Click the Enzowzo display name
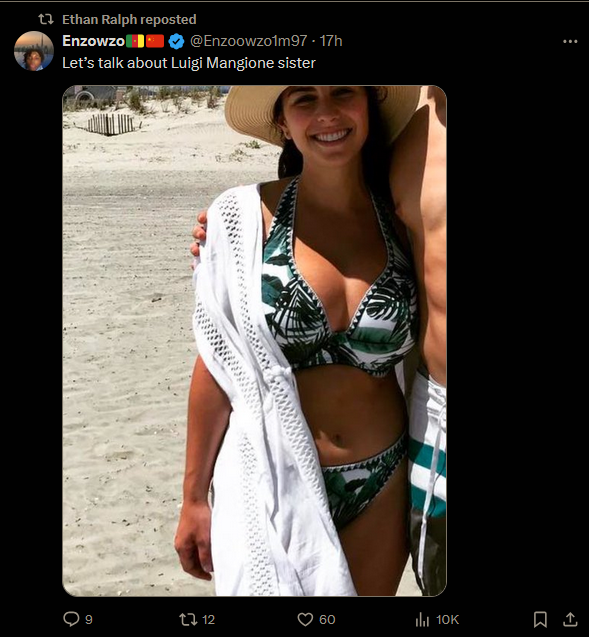 point(93,41)
